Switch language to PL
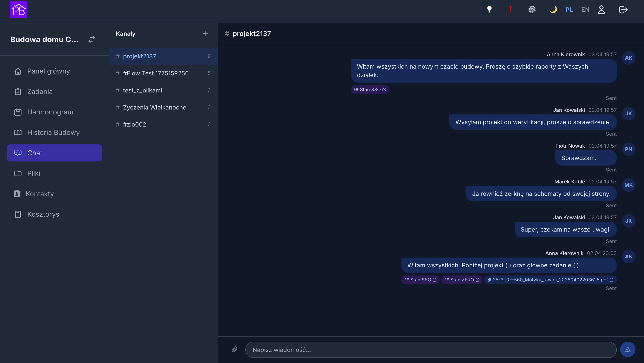This screenshot has height=363, width=644. coord(569,10)
